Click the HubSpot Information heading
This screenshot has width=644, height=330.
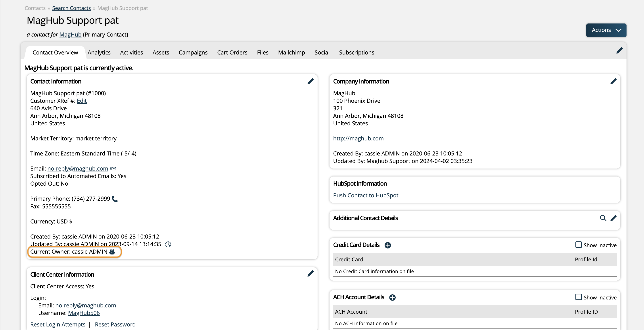point(360,184)
